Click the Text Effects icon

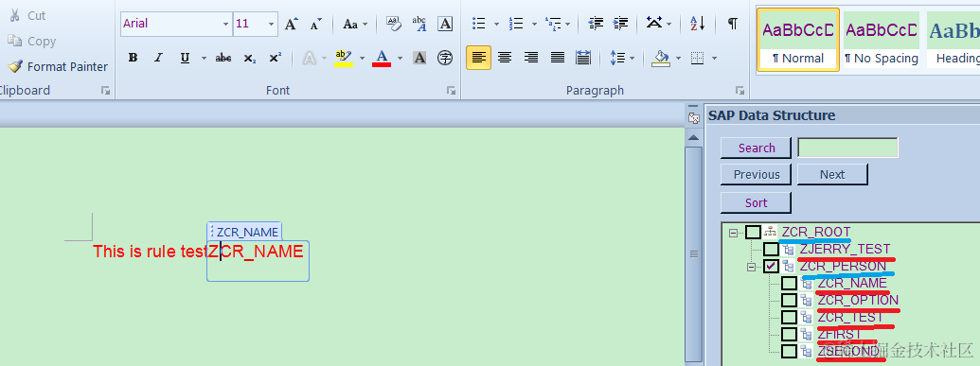pyautogui.click(x=310, y=58)
